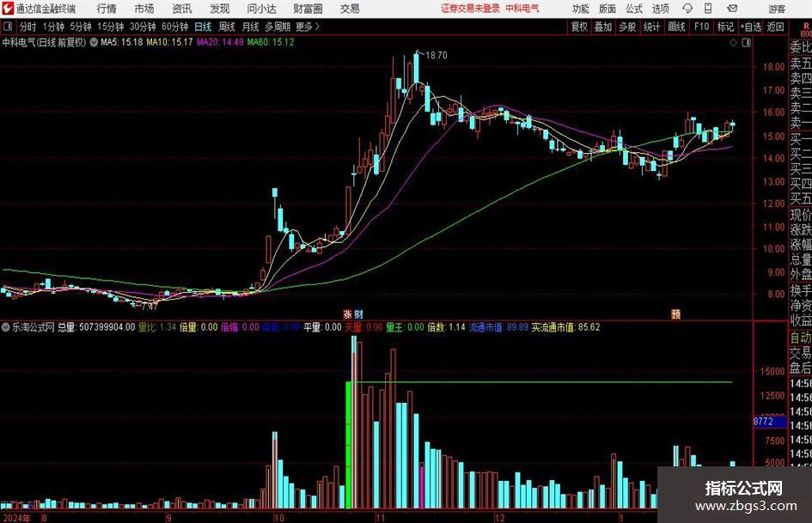Open the 公式 menu
This screenshot has width=812, height=523.
point(633,9)
